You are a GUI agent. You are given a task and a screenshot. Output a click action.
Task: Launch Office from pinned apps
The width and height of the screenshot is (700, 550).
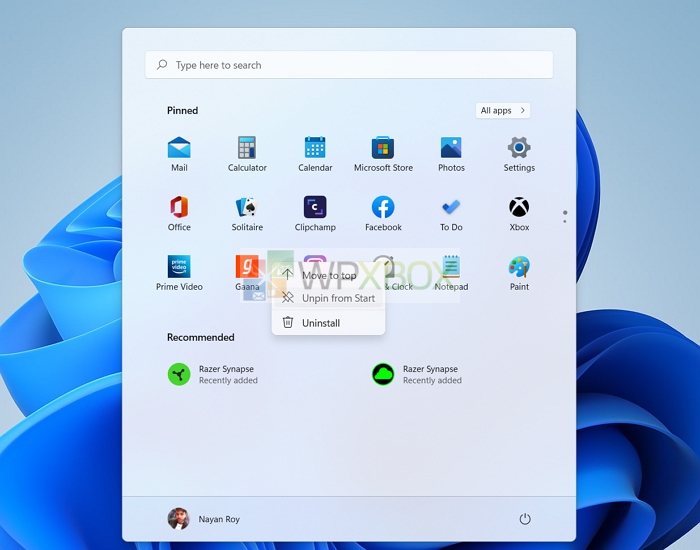coord(179,213)
